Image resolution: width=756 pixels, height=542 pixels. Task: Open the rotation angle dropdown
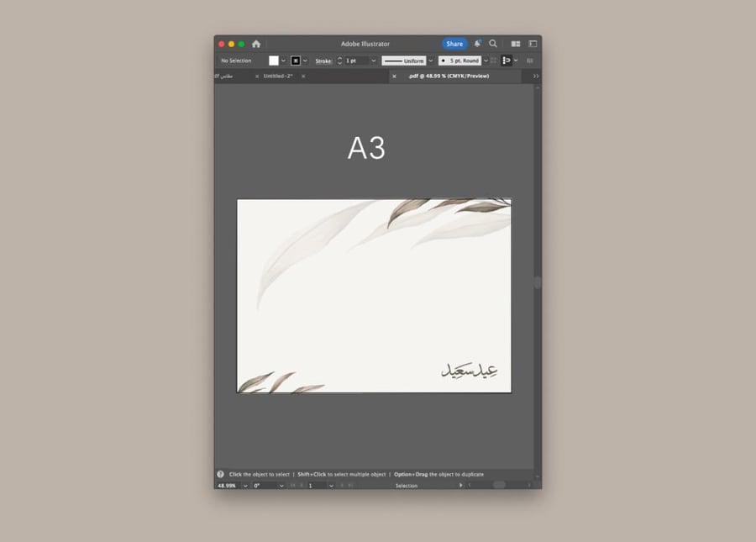281,486
